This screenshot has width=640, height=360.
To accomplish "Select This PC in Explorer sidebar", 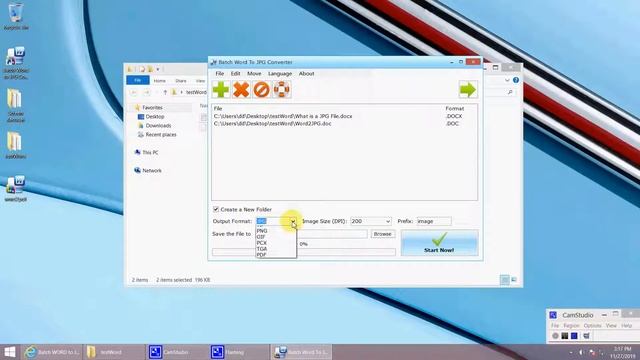I will point(150,152).
